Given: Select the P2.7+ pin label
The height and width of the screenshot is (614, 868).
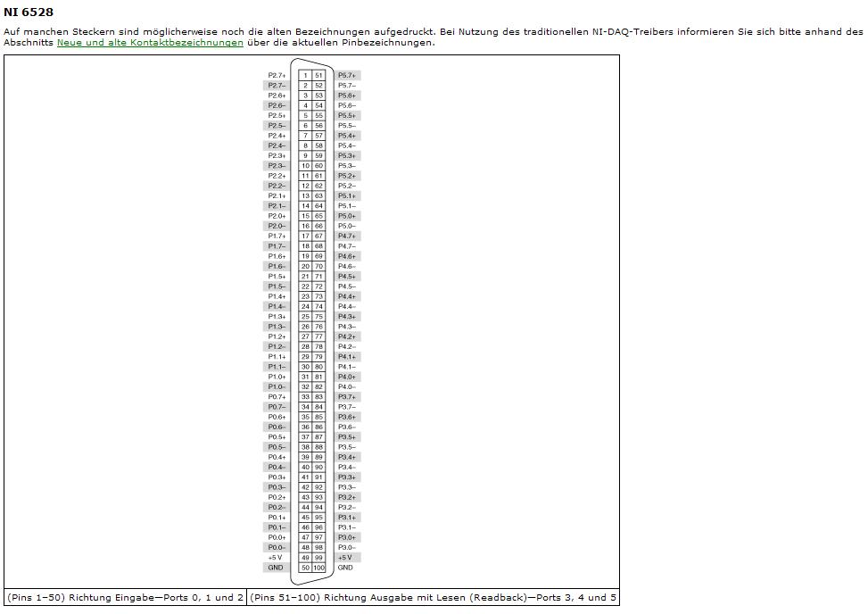Looking at the screenshot, I should [277, 75].
